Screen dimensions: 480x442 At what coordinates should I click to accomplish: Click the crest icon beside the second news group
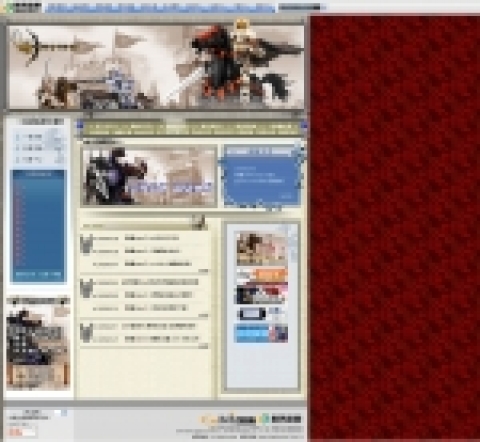pos(86,288)
